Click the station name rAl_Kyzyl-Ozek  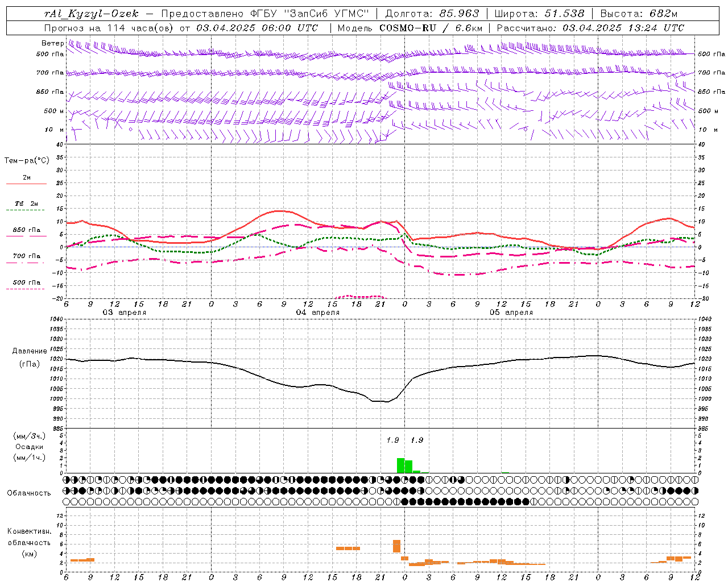(x=91, y=14)
